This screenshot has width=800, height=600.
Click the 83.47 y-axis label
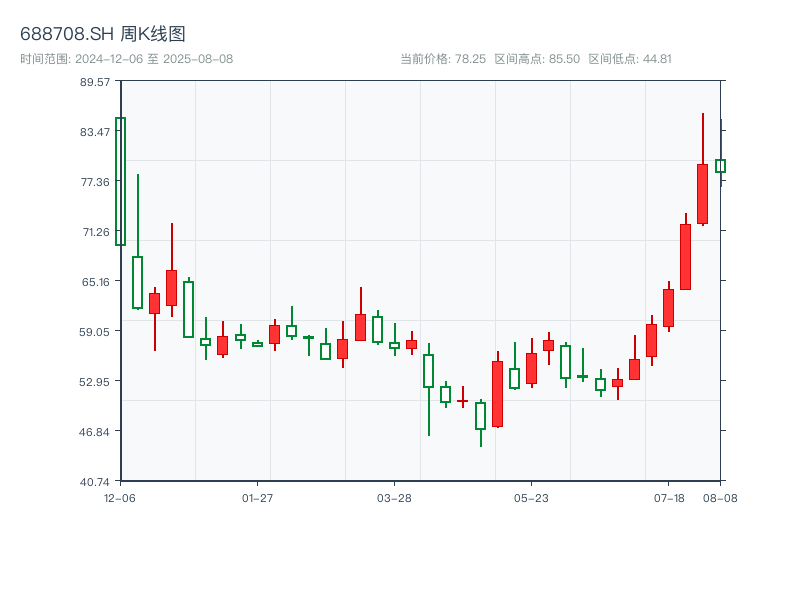tap(95, 132)
